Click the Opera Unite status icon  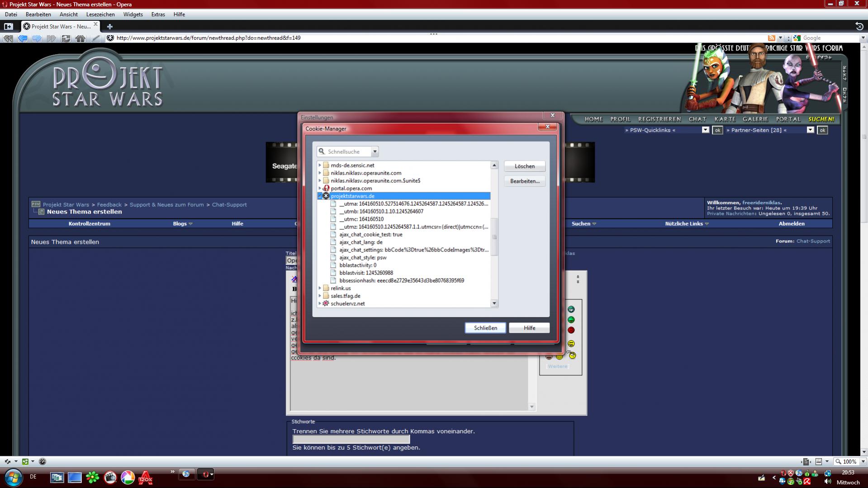[x=25, y=462]
